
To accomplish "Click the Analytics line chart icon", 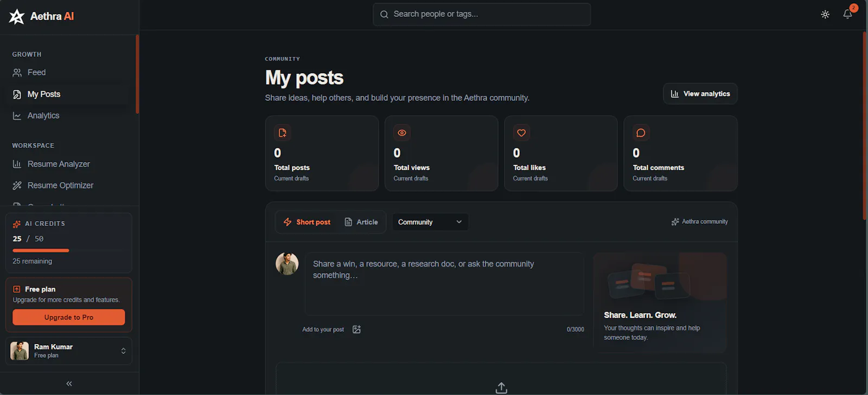I will (17, 116).
